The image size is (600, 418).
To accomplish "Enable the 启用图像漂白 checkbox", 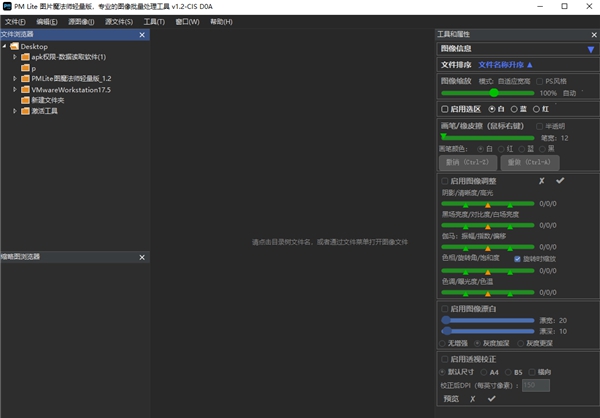I will coord(444,309).
